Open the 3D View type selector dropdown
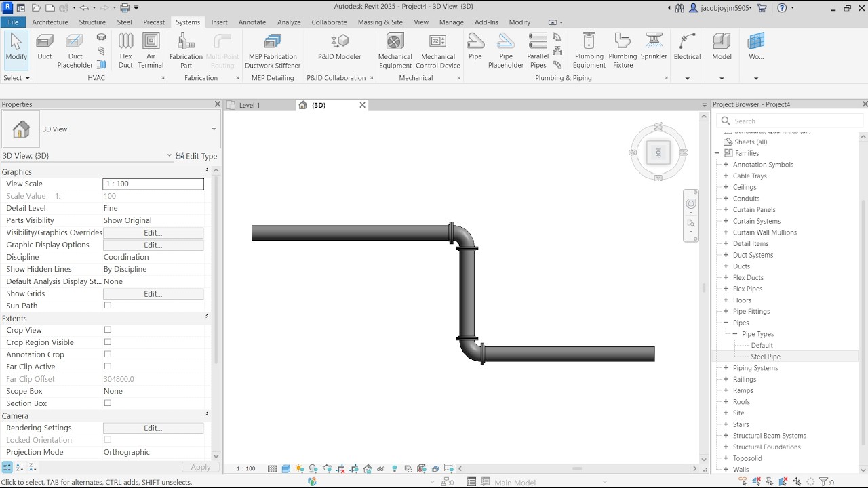 click(x=214, y=129)
